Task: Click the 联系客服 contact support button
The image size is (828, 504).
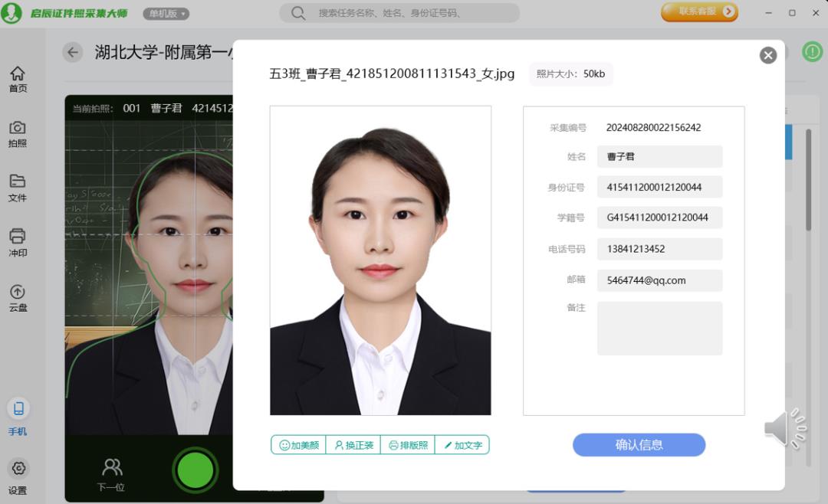Action: click(x=698, y=11)
